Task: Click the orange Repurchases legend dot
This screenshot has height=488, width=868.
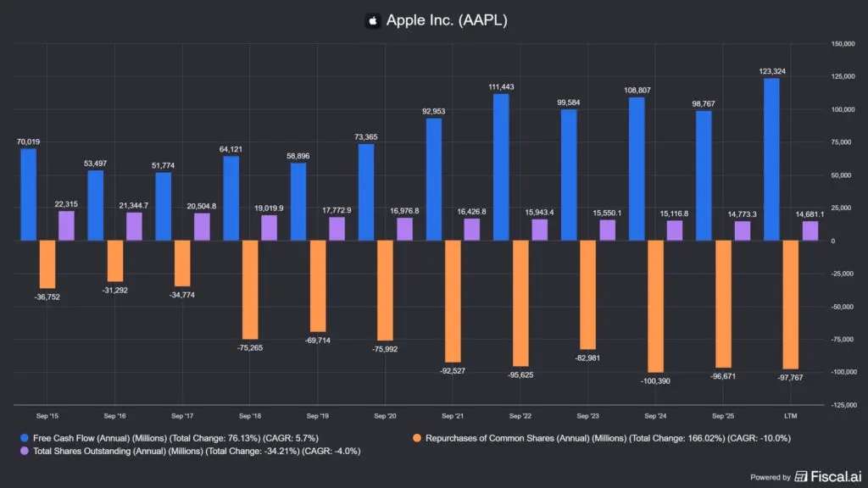Action: tap(417, 438)
